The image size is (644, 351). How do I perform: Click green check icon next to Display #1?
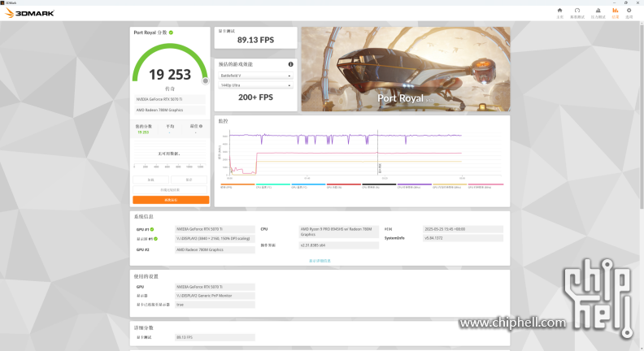click(x=155, y=239)
